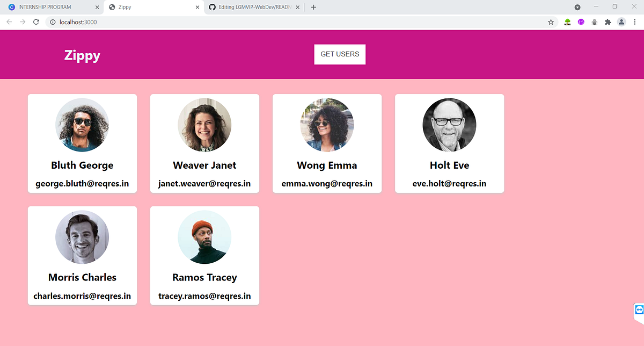The width and height of the screenshot is (644, 346).
Task: Select Bluth George's avatar photo
Action: (82, 125)
